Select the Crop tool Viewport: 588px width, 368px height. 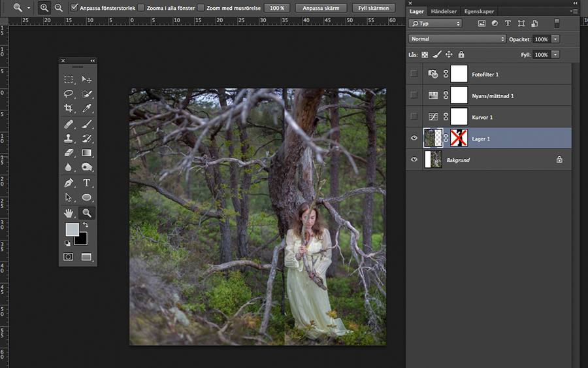click(69, 109)
